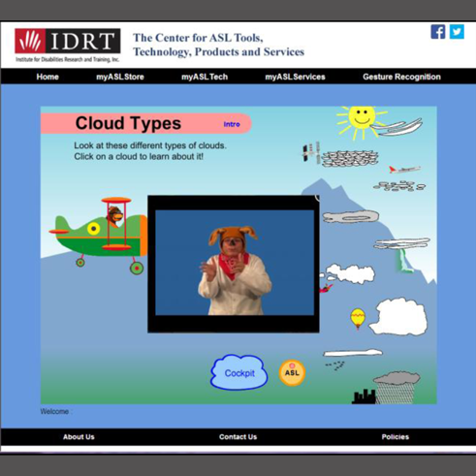Go to the Home menu item
The image size is (476, 476).
(x=48, y=77)
